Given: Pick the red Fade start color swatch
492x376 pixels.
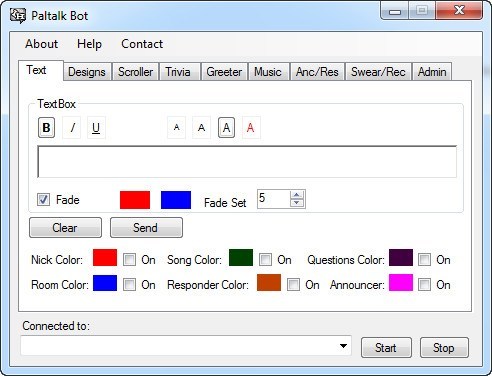Looking at the screenshot, I should pyautogui.click(x=135, y=200).
